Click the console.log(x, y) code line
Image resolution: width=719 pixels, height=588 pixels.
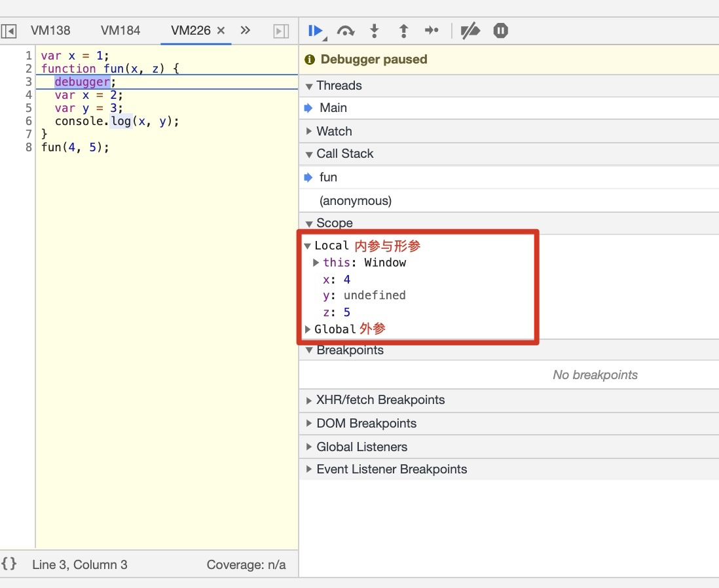pyautogui.click(x=117, y=121)
